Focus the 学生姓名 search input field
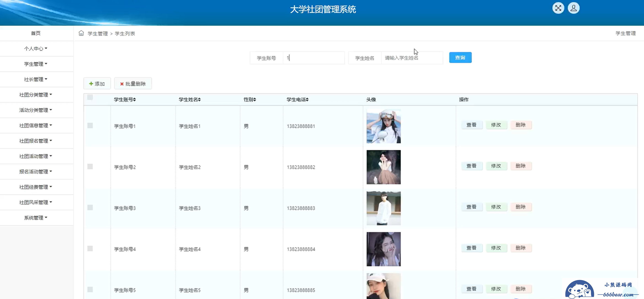 click(412, 58)
